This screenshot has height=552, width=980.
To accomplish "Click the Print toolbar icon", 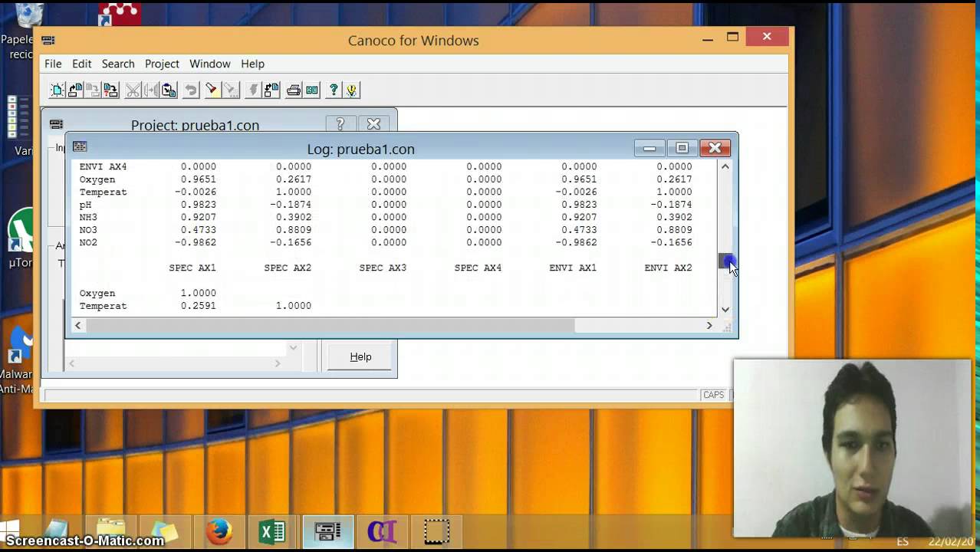I will point(294,90).
